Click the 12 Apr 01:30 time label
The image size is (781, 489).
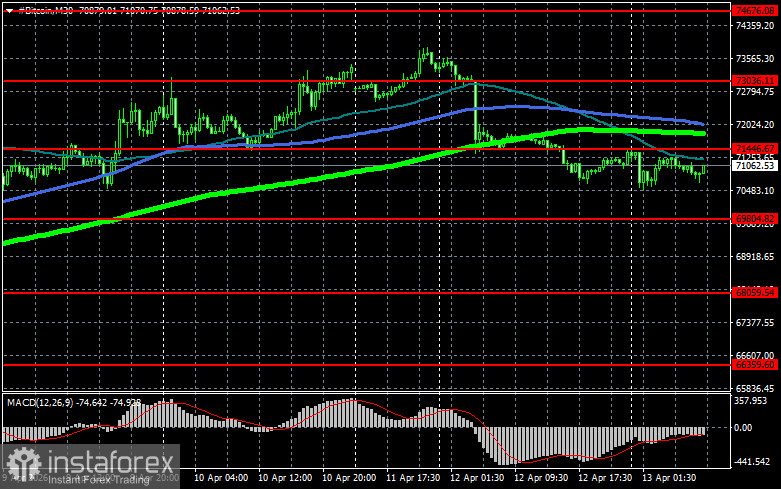[x=477, y=478]
